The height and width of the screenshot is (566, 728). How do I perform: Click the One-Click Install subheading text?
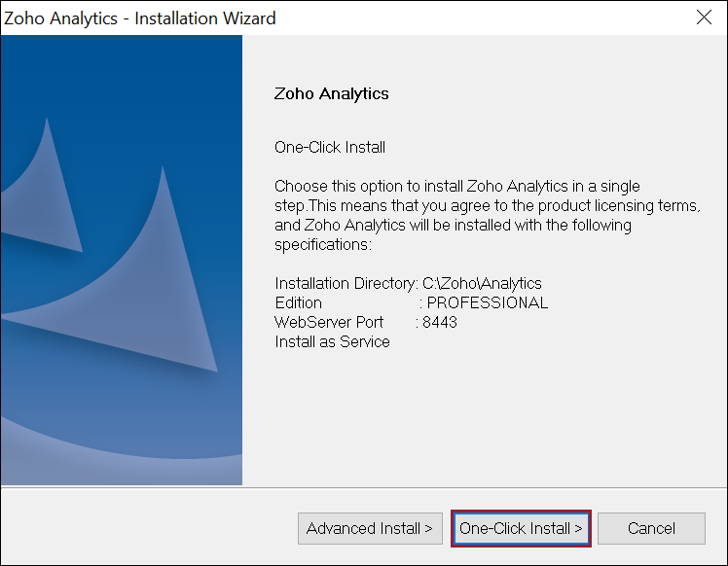click(x=330, y=147)
